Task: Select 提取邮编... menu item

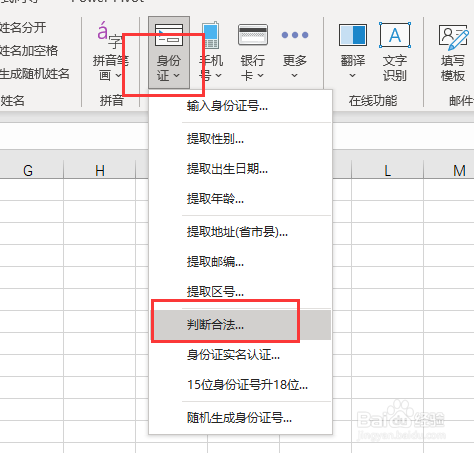Action: click(240, 262)
